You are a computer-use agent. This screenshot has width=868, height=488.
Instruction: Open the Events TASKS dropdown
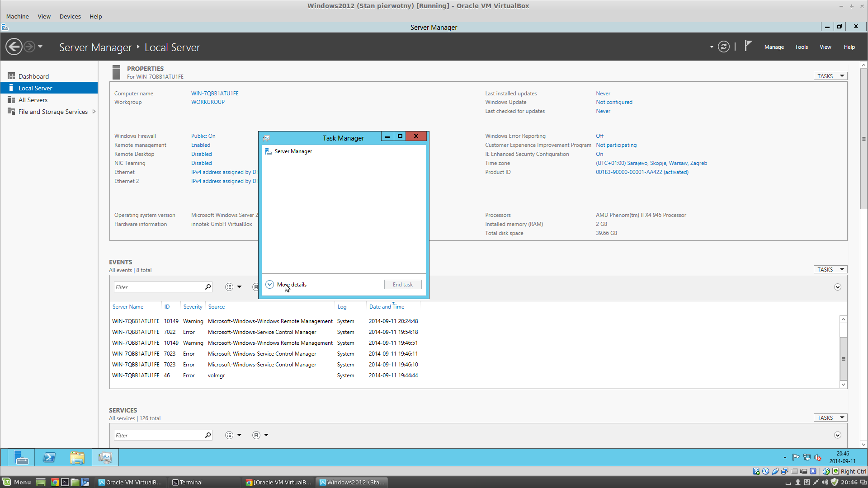(830, 269)
